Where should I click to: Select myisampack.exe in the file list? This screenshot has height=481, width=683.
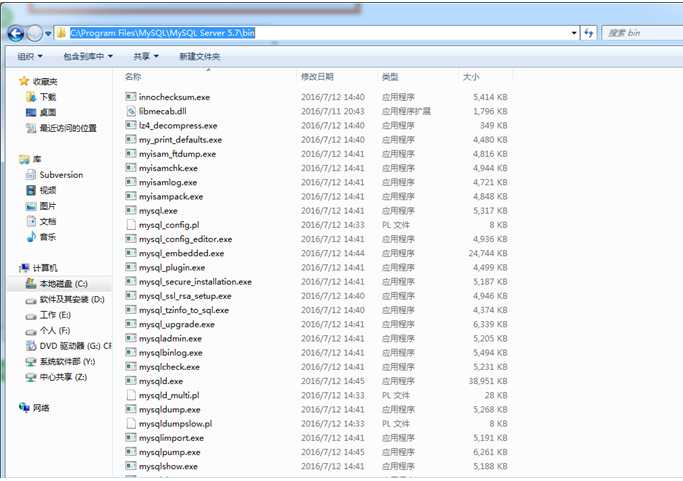tap(171, 196)
